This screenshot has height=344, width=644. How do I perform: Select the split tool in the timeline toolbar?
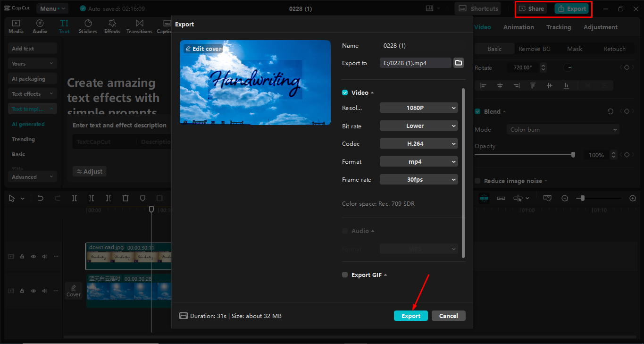74,198
